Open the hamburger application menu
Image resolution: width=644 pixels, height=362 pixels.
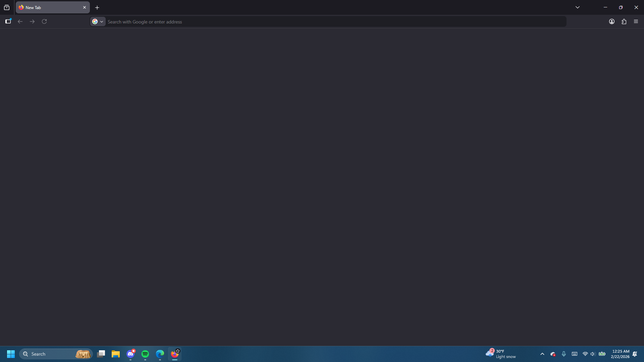(x=636, y=21)
